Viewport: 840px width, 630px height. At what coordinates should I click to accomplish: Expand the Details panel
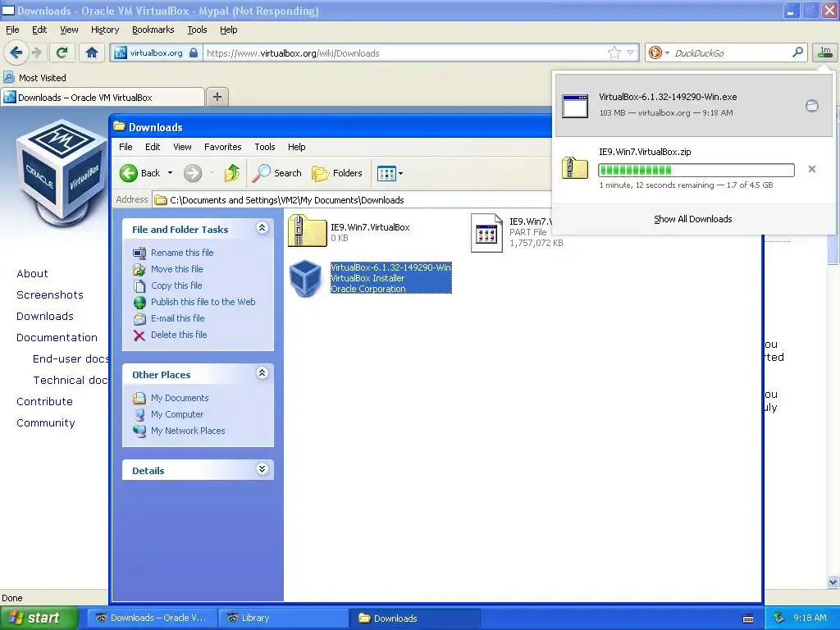pos(262,469)
